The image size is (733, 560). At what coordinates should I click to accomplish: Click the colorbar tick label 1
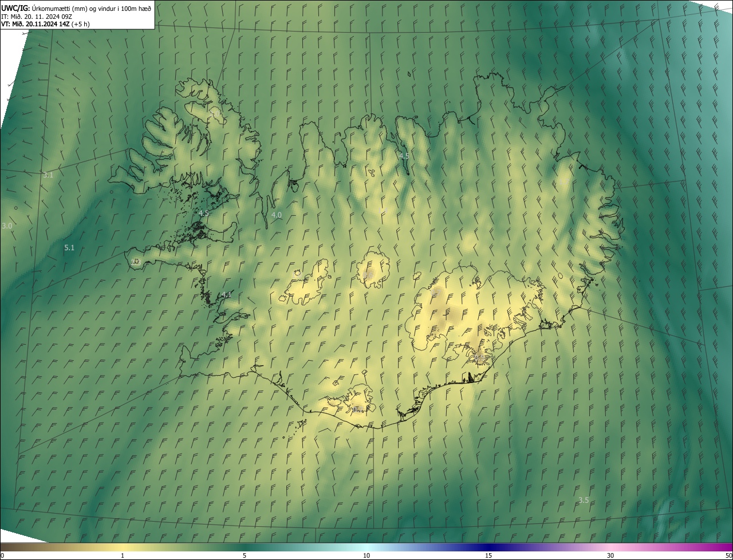point(123,555)
